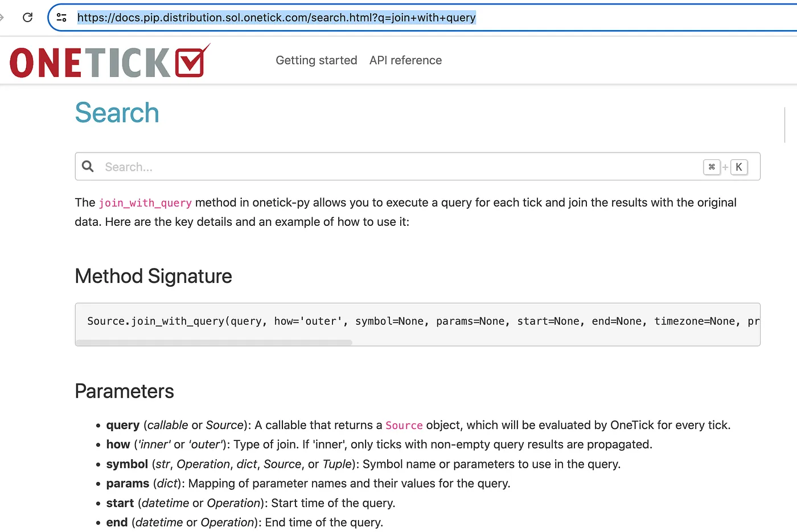This screenshot has height=532, width=797.
Task: Click the Parameters heading
Action: pyautogui.click(x=124, y=391)
